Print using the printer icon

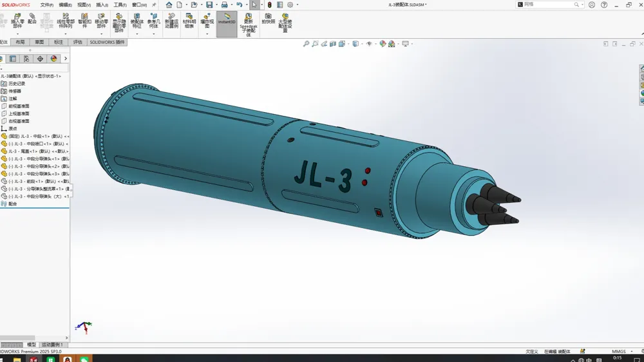tap(224, 5)
